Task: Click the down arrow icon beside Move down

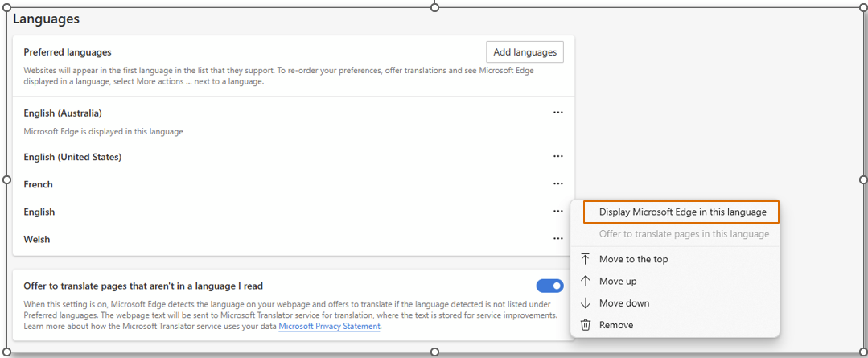Action: pos(586,303)
